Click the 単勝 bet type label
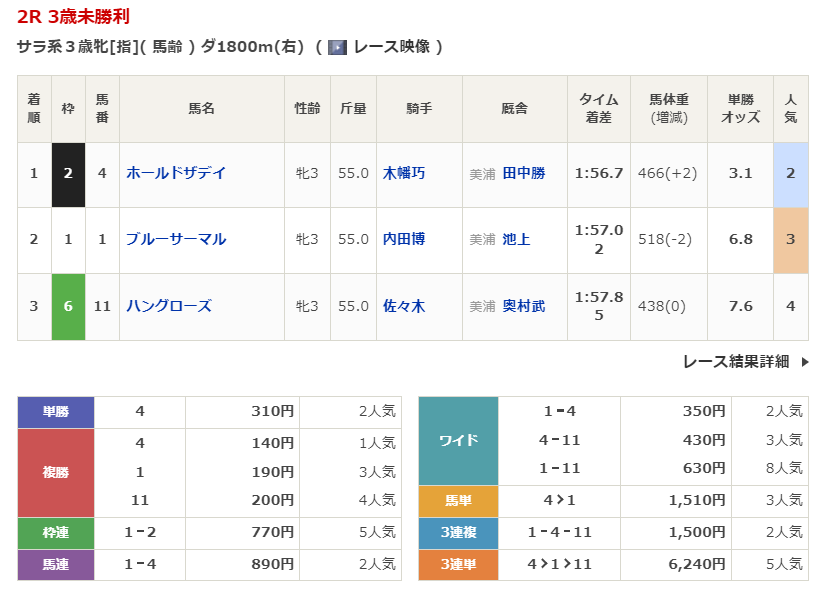This screenshot has width=821, height=589. click(x=56, y=411)
